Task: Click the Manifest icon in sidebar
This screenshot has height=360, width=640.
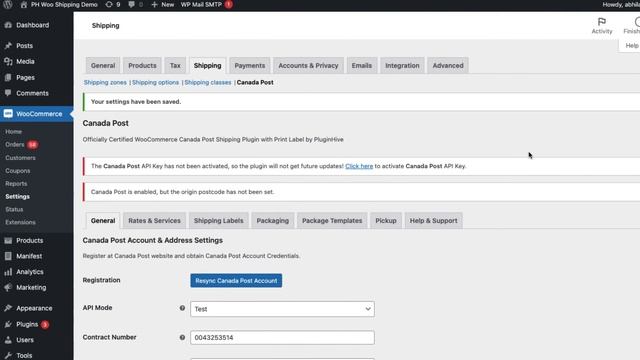Action: (x=8, y=256)
